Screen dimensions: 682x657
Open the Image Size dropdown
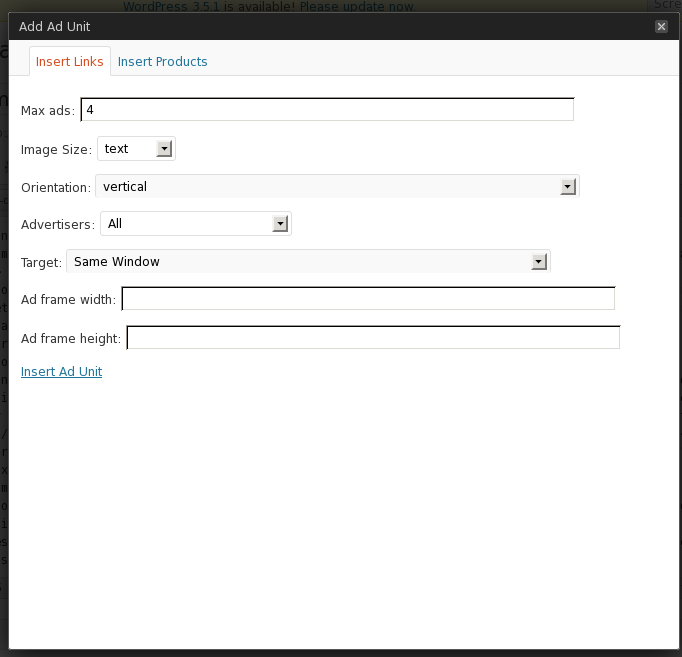click(136, 149)
